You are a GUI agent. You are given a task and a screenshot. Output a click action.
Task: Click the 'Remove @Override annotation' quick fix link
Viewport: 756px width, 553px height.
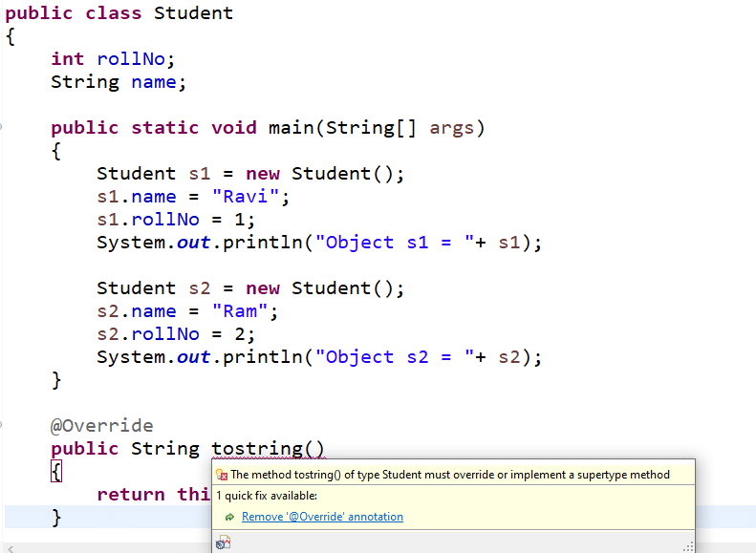(322, 517)
